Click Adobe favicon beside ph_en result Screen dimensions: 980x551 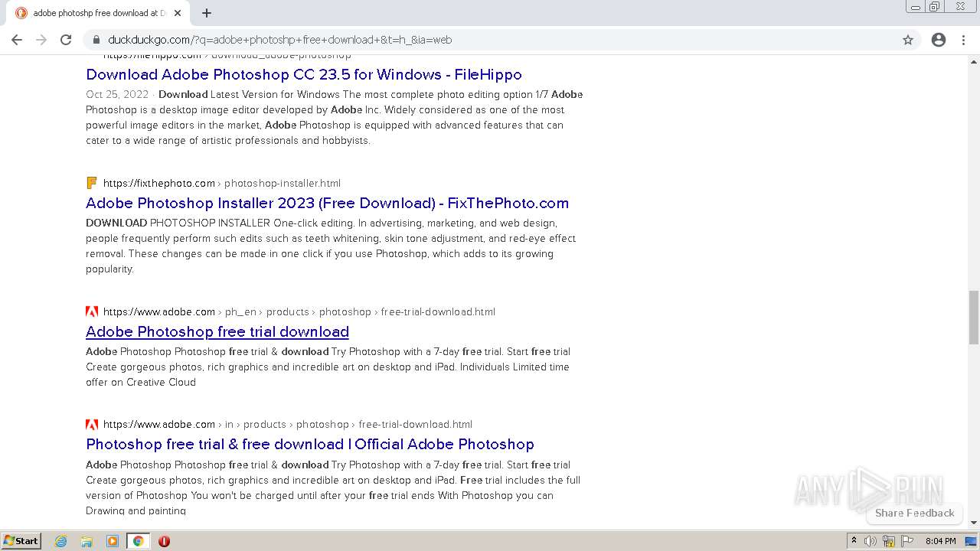(x=92, y=311)
